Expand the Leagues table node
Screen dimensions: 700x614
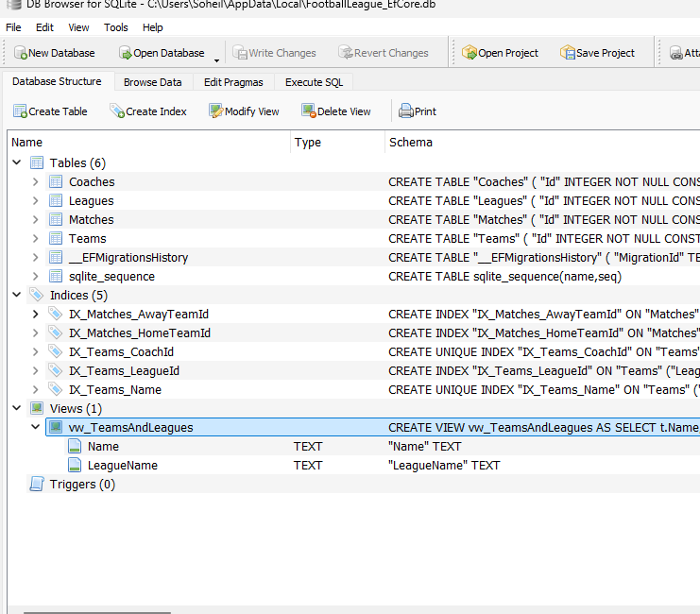click(35, 200)
